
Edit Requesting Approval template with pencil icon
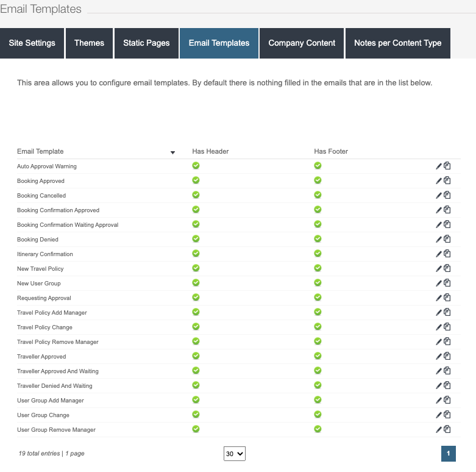click(439, 298)
